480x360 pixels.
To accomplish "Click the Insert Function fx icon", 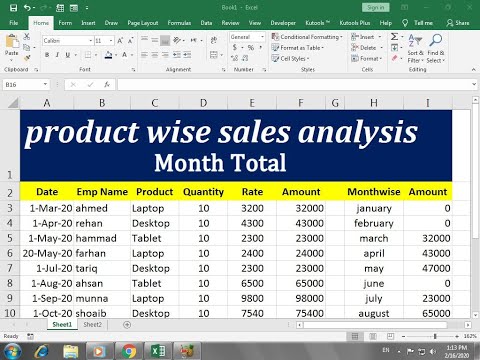I will (107, 85).
